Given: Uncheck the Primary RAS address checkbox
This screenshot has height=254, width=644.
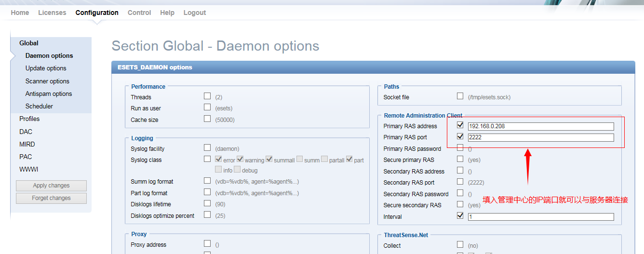Looking at the screenshot, I should tap(460, 125).
